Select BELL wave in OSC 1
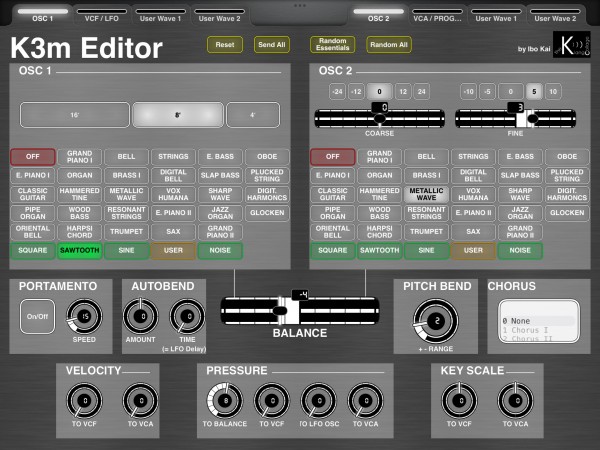Viewport: 600px width, 450px height. pos(126,157)
